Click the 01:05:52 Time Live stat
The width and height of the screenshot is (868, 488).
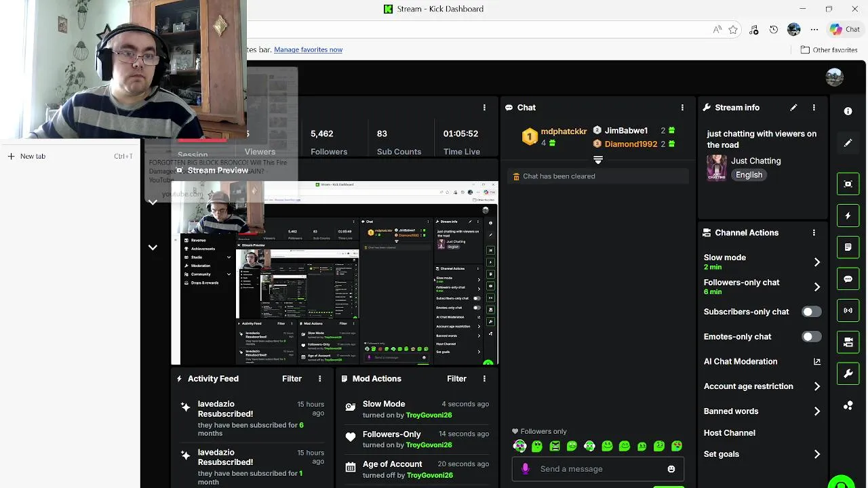pos(461,142)
